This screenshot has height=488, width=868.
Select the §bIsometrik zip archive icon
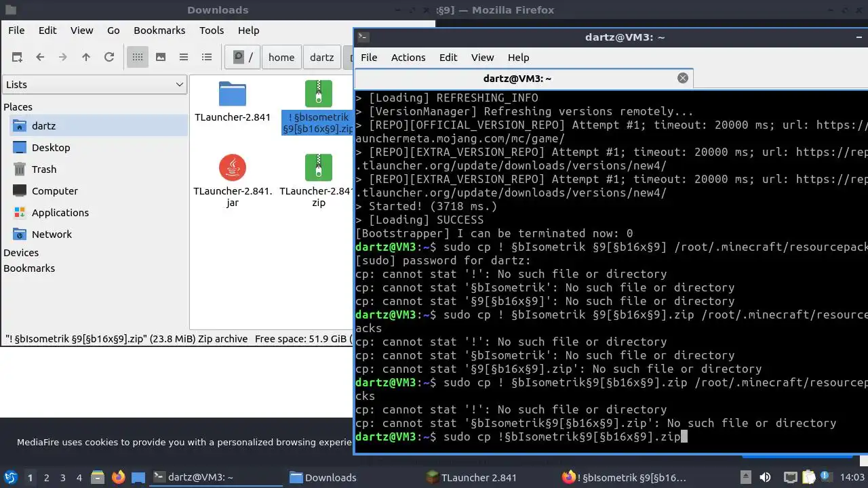318,94
